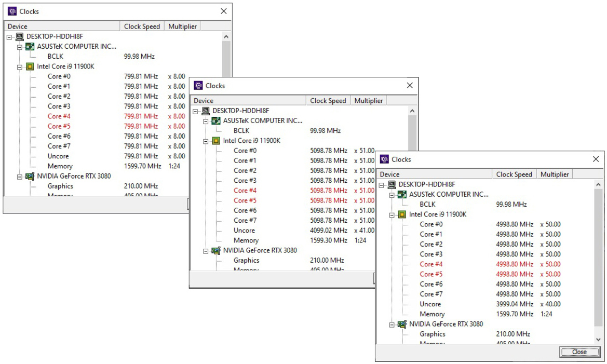Click the Clocks app icon in the middle window title bar

point(198,86)
